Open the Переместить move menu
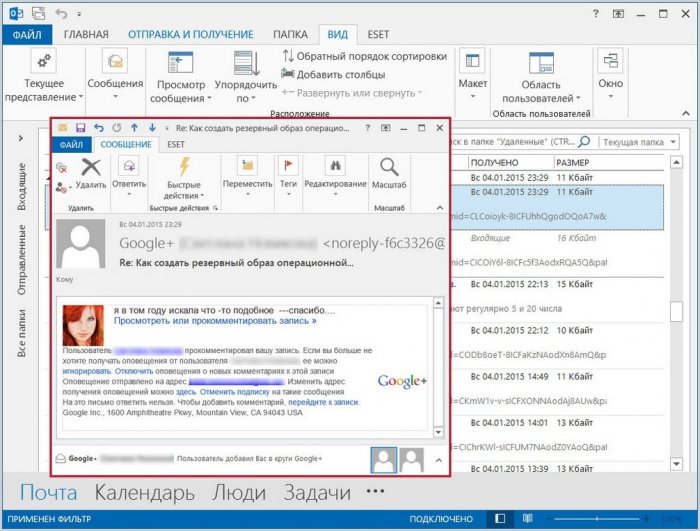This screenshot has width=700, height=531. 247,176
